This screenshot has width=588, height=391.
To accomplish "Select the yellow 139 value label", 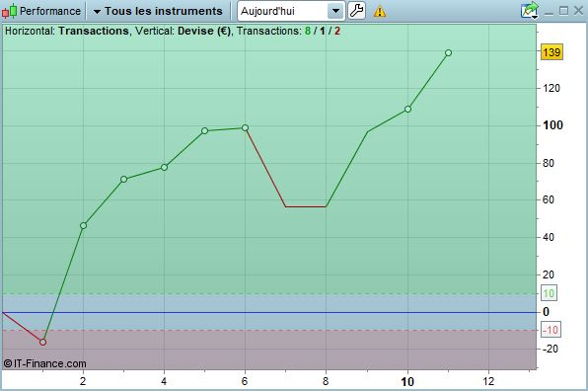I will tap(551, 52).
